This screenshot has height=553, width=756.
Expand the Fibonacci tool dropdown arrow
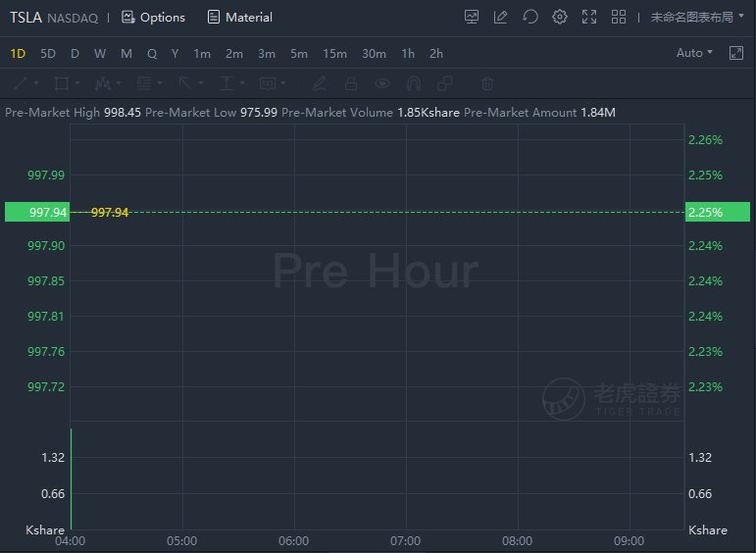click(160, 83)
